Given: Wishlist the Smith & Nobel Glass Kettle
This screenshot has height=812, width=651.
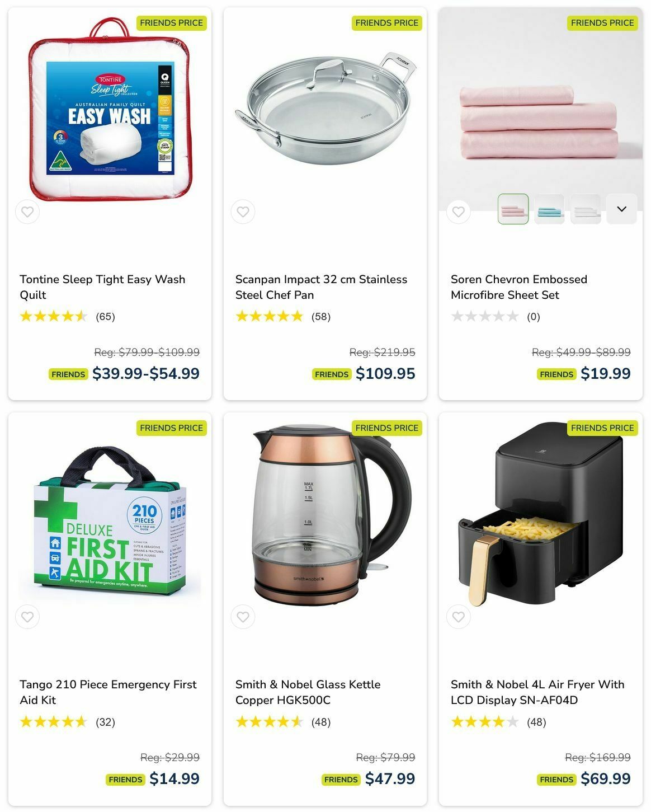Looking at the screenshot, I should pos(243,617).
